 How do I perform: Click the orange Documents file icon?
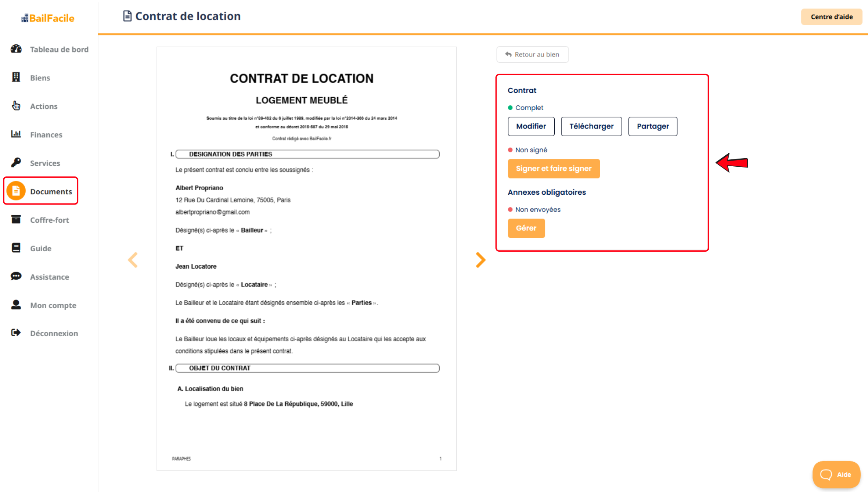[x=16, y=191]
